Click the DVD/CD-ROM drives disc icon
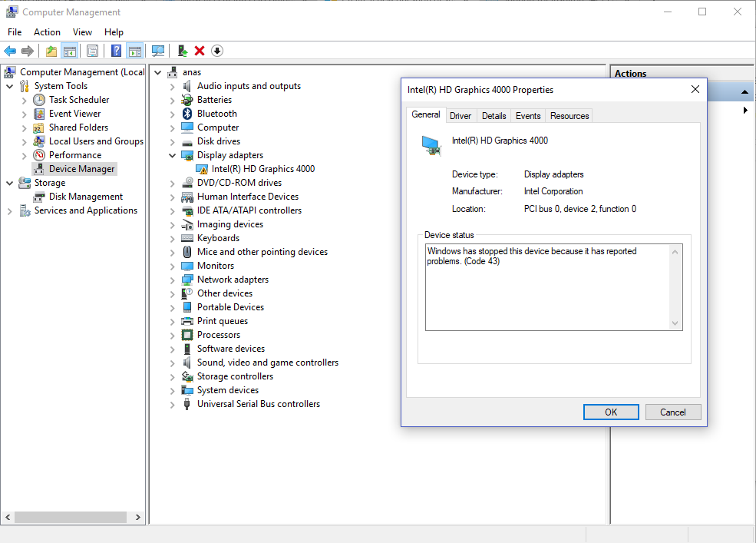 [187, 183]
